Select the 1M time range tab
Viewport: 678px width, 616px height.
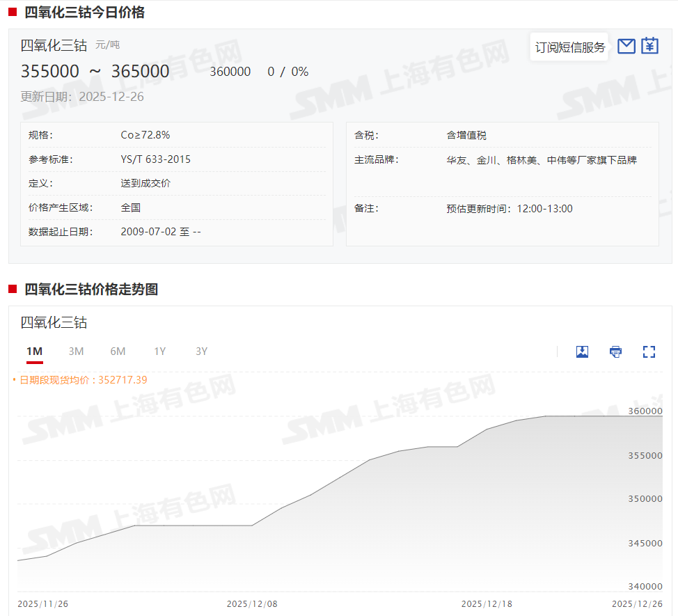(35, 352)
